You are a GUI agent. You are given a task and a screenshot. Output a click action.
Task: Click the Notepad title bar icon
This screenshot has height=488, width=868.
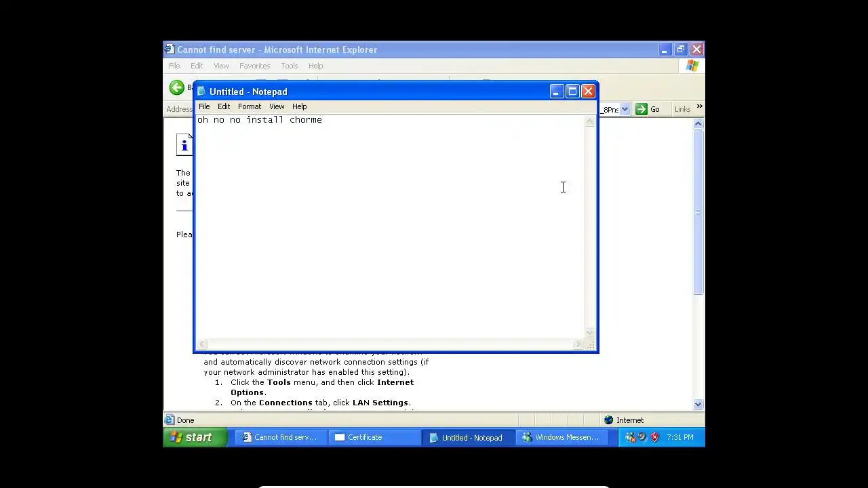[x=201, y=91]
